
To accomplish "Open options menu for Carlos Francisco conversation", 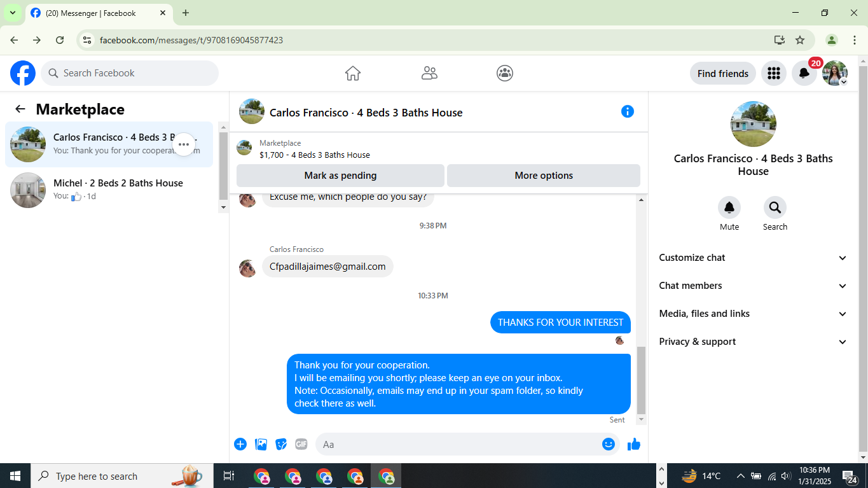I will (184, 144).
